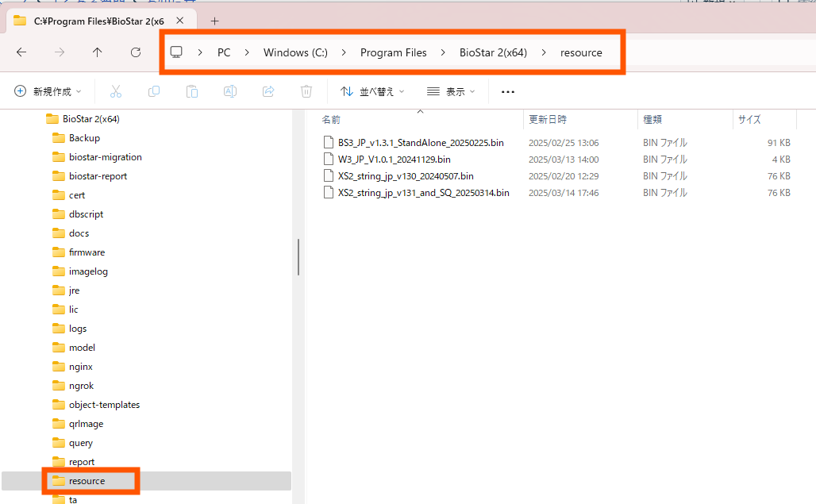Image resolution: width=816 pixels, height=504 pixels.
Task: Expand chevron after PC in address bar
Action: (247, 52)
